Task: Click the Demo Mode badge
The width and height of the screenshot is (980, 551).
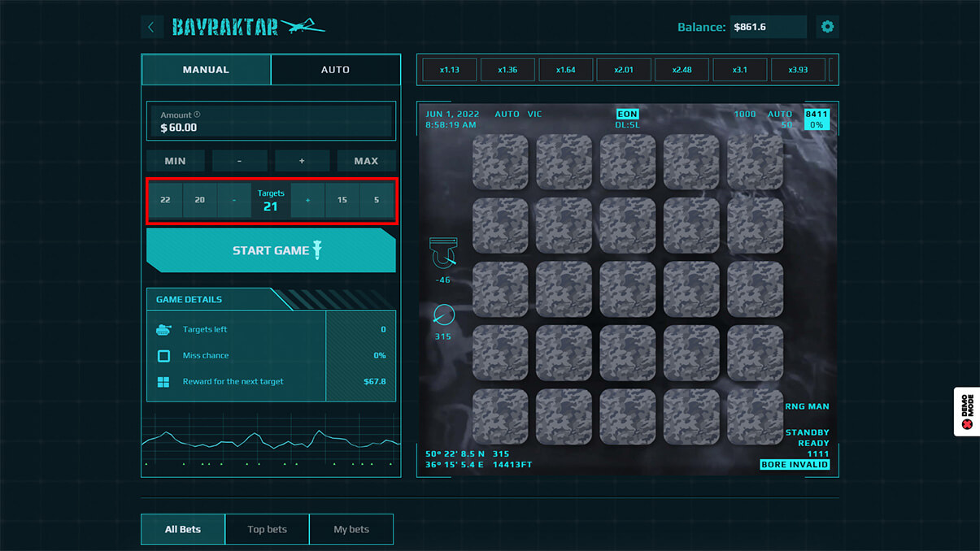Action: pos(967,411)
